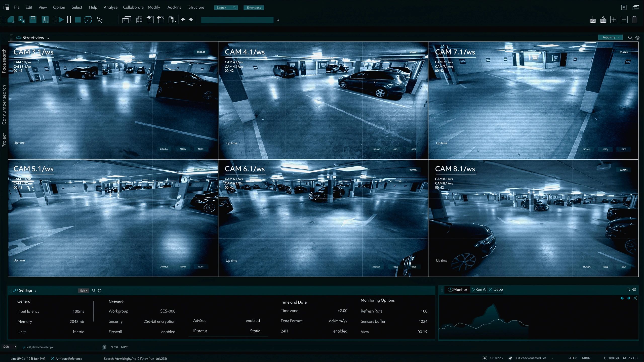
Task: Open the download/import icon at top right
Action: pyautogui.click(x=592, y=20)
